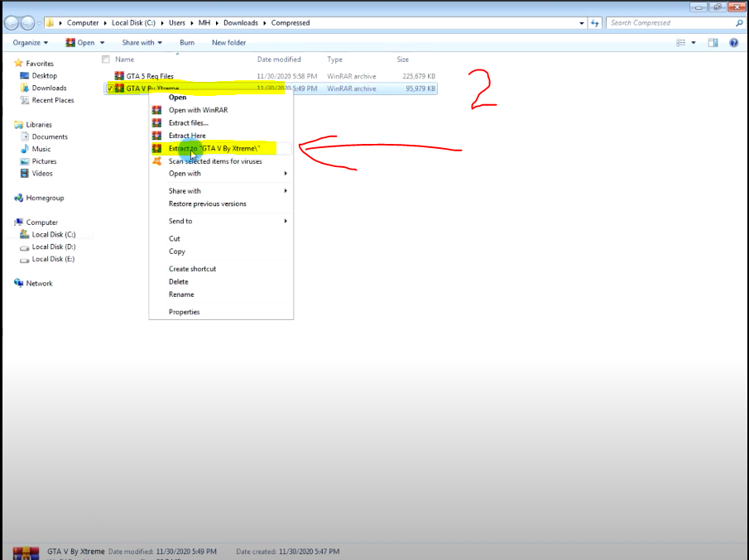Open Videos library

click(42, 174)
